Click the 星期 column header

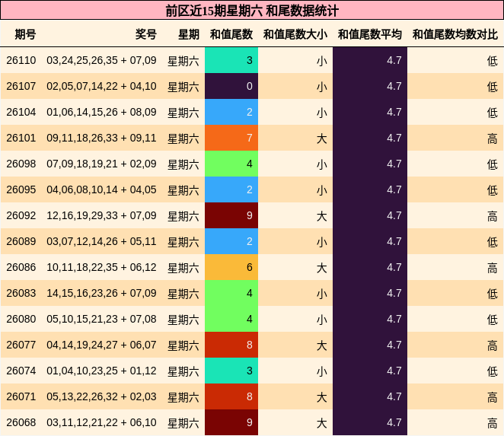point(189,34)
